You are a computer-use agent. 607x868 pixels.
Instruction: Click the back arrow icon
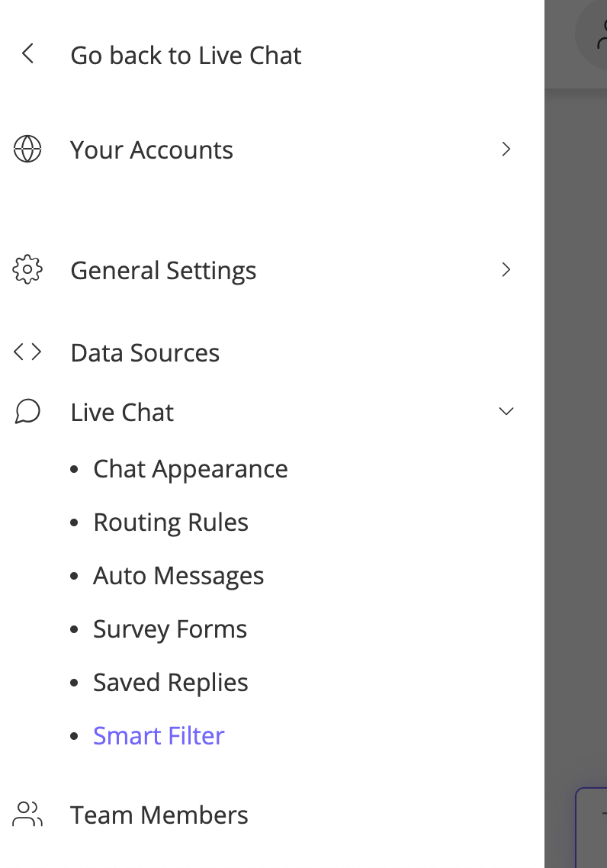[x=28, y=54]
